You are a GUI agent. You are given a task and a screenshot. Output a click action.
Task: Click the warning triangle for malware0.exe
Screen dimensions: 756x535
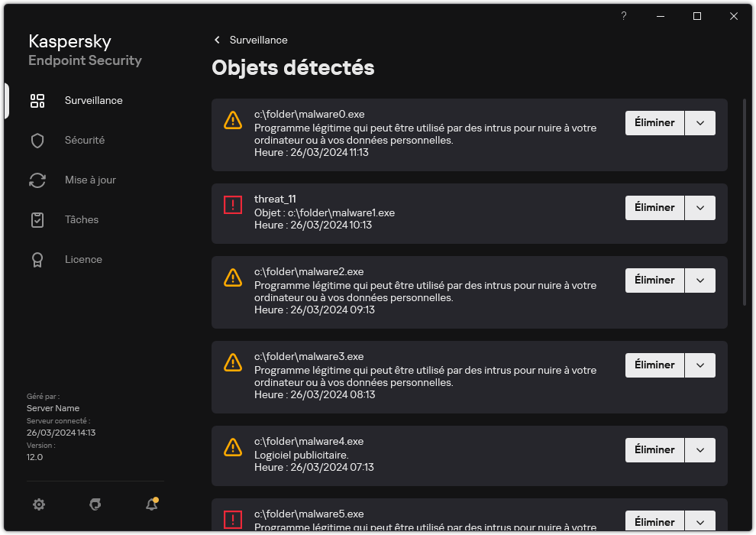(232, 120)
